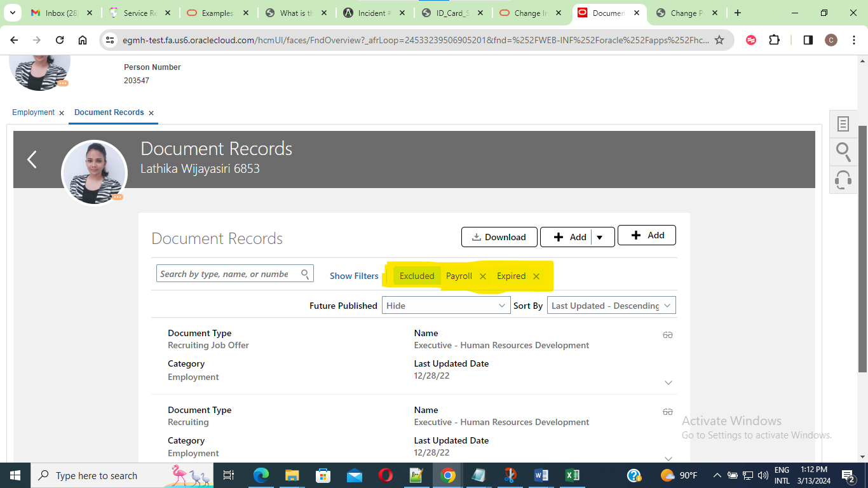The width and height of the screenshot is (868, 488).
Task: Click the standalone Add button
Action: coord(647,235)
